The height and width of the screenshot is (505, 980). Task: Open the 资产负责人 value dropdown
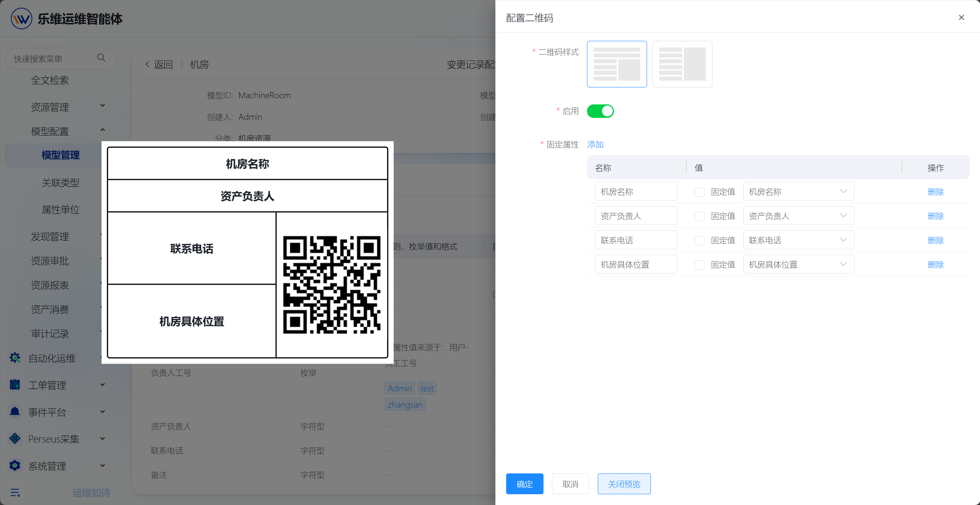coord(798,216)
